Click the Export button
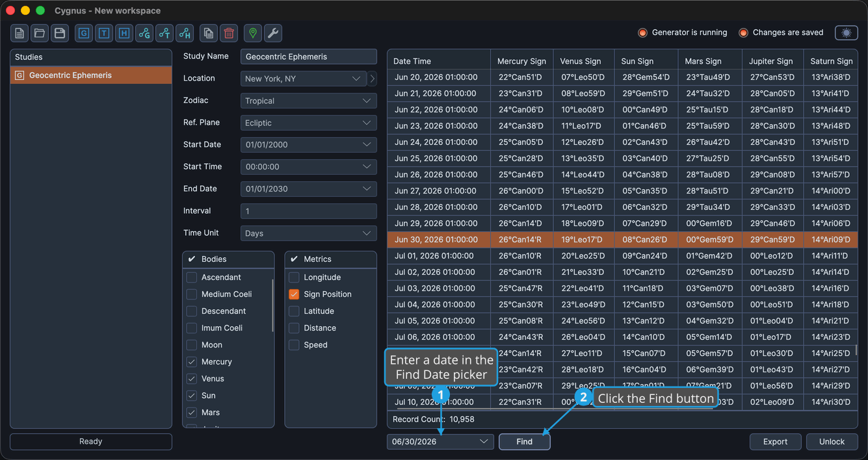This screenshot has width=868, height=460. pos(776,442)
